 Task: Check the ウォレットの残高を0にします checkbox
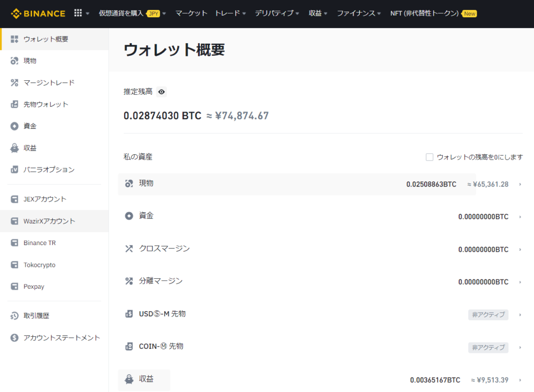pos(430,157)
